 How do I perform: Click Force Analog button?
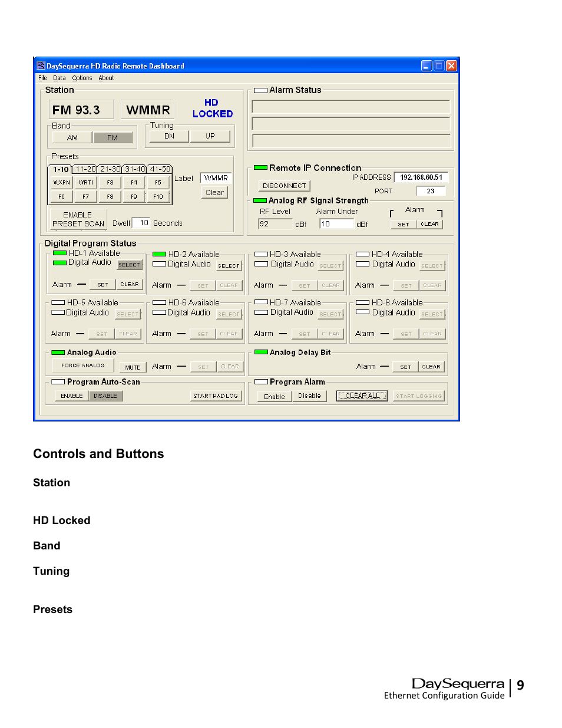pyautogui.click(x=82, y=365)
